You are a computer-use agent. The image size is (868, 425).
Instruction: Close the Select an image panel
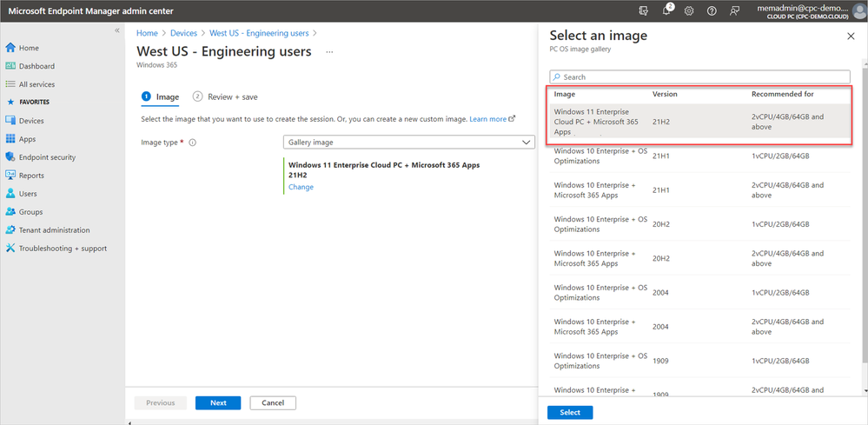(851, 36)
